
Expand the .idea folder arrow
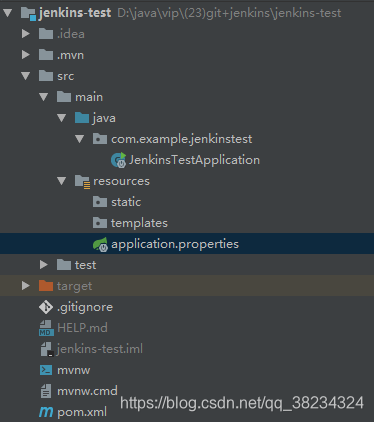coord(26,34)
